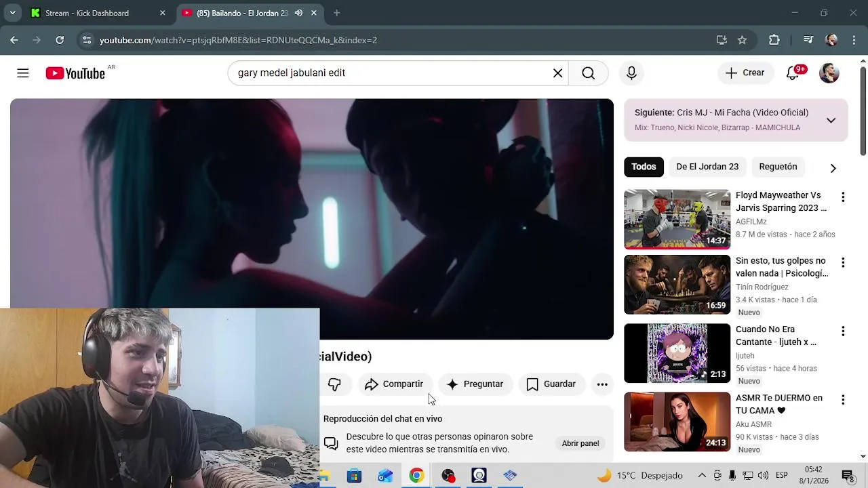
Task: Open Chrome tab search dropdown arrow
Action: coord(12,13)
